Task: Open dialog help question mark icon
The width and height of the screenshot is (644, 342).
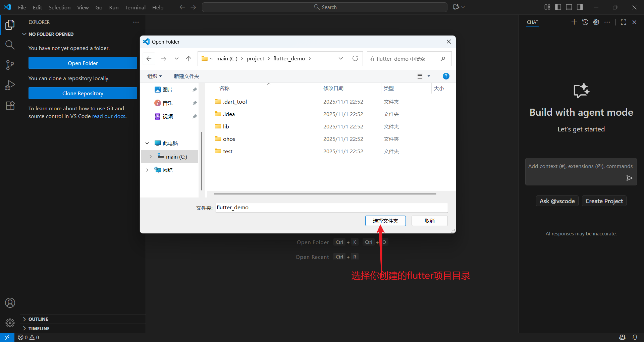Action: coord(446,76)
